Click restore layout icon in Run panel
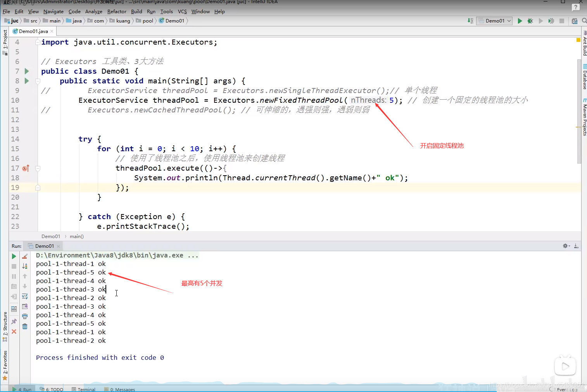Viewport: 587px width, 392px height. (x=14, y=309)
